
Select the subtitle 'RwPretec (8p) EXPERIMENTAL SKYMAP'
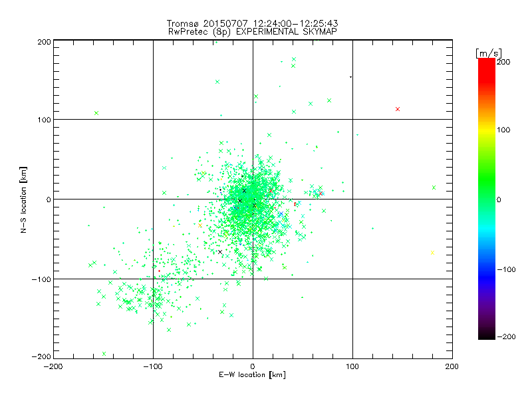253,32
